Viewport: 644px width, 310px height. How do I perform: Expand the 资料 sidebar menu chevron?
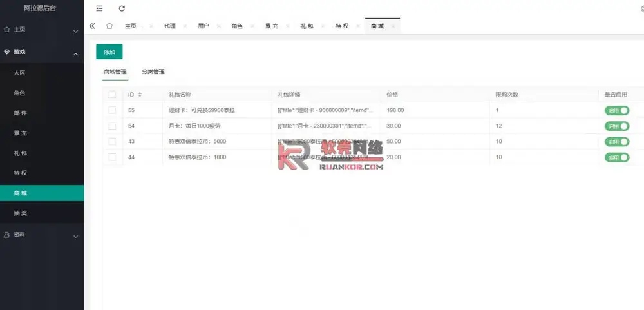click(x=75, y=236)
